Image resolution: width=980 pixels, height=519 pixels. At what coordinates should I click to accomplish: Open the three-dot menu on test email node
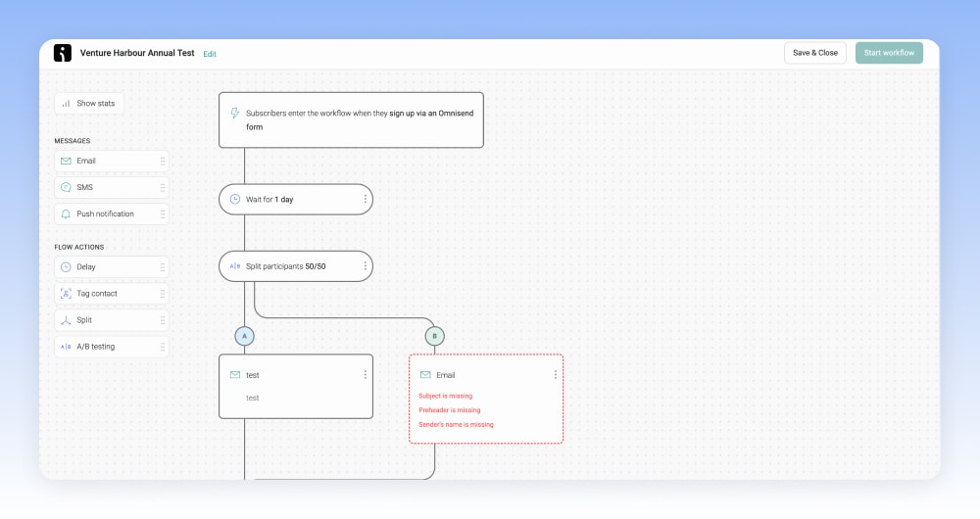coord(365,375)
